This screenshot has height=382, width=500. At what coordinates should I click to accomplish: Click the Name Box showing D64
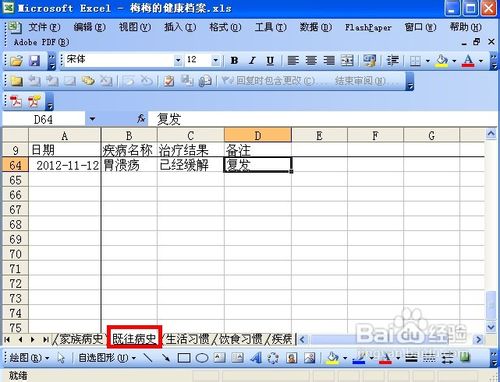click(x=43, y=119)
